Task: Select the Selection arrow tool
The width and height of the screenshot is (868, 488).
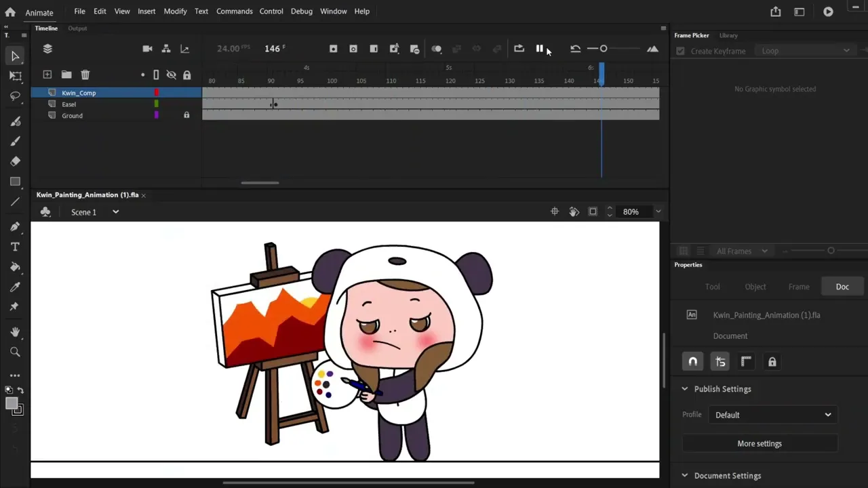Action: coord(15,56)
